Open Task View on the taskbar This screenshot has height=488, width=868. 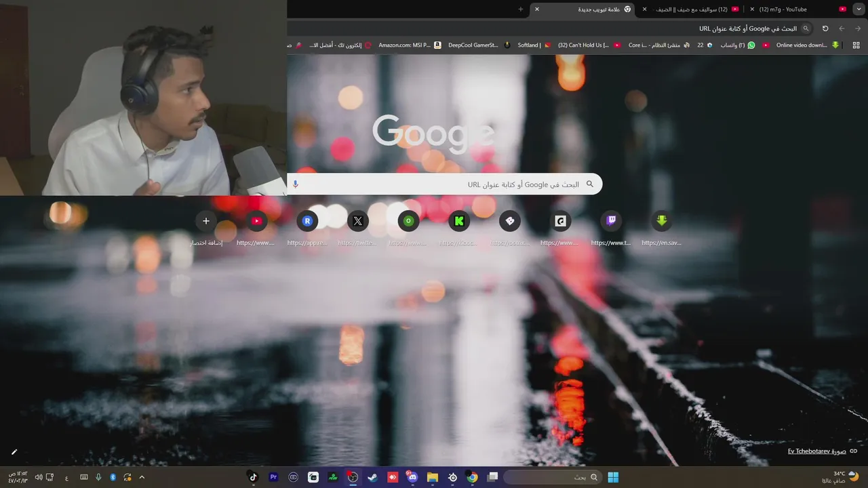pos(492,477)
